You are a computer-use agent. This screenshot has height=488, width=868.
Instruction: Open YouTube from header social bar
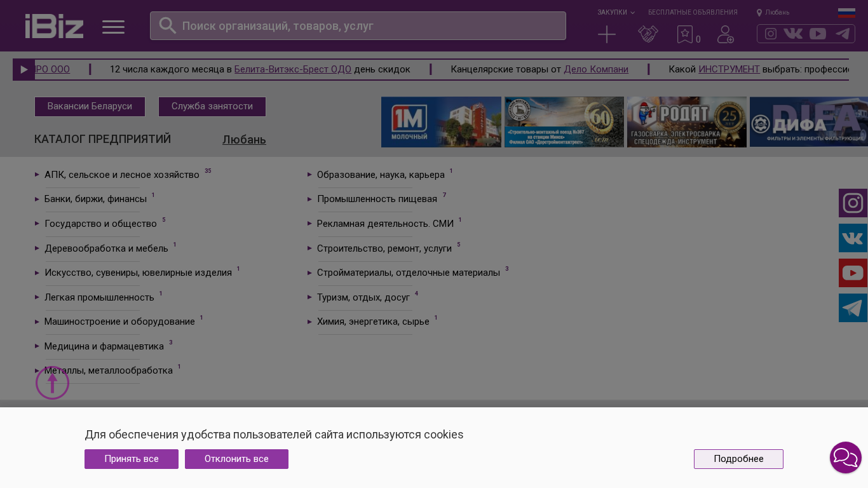(x=818, y=34)
